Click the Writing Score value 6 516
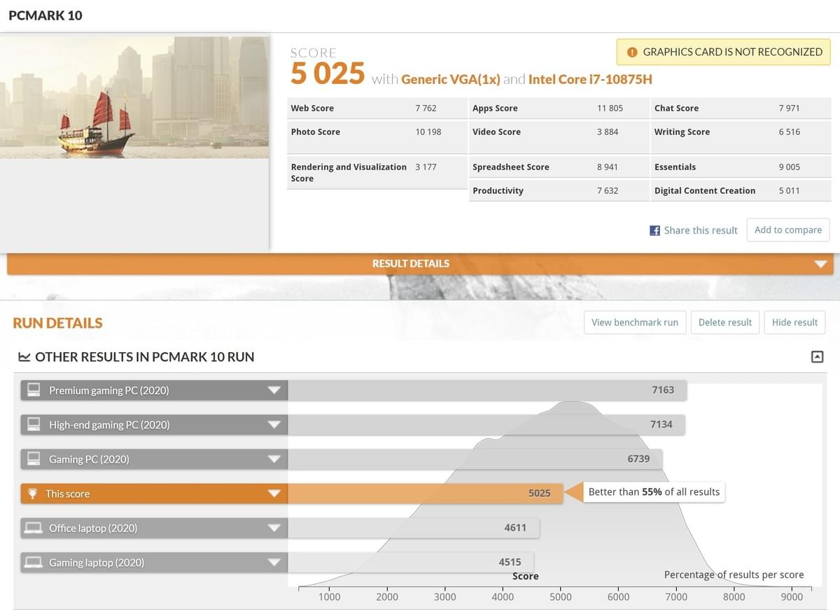 (x=789, y=132)
